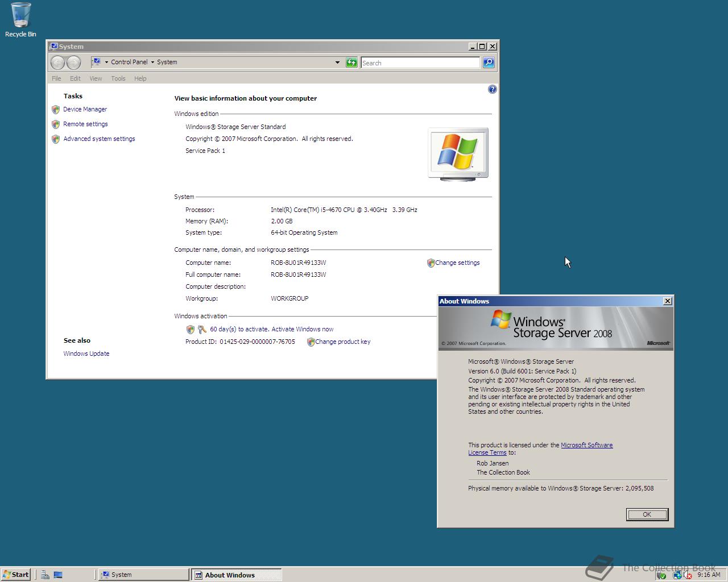
Task: Click the shield icon beside Change settings
Action: pyautogui.click(x=431, y=263)
